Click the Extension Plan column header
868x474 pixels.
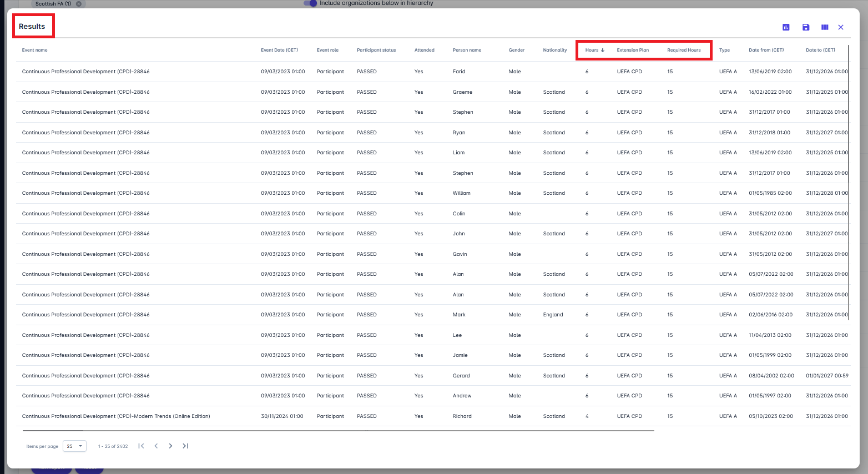click(633, 50)
